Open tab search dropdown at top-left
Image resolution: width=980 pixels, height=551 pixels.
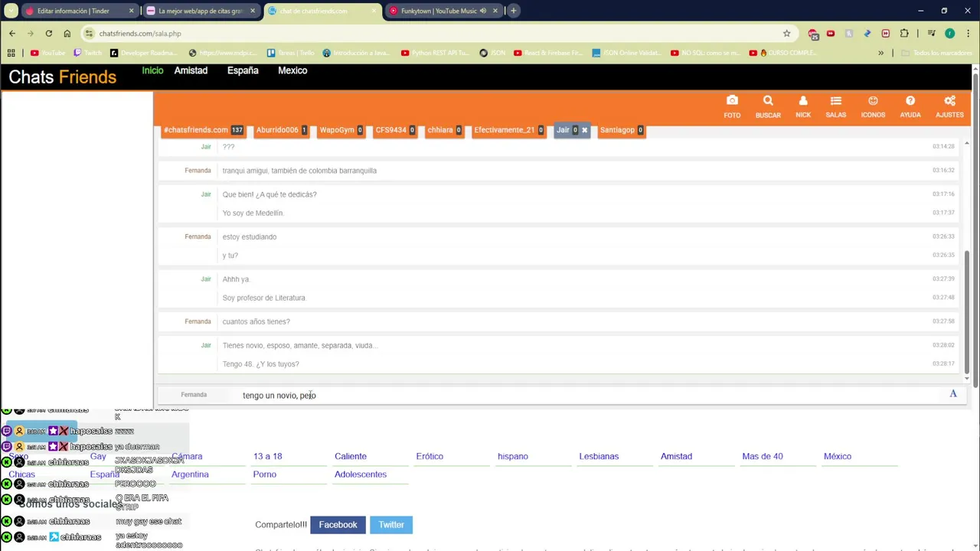[x=11, y=11]
